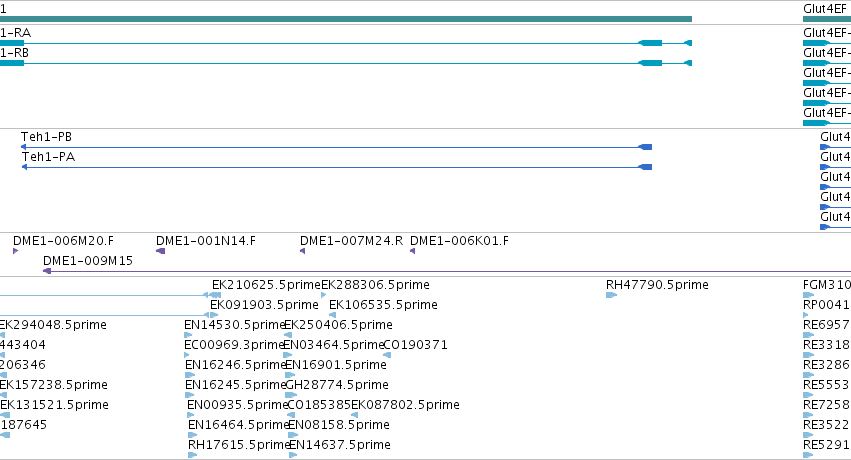The image size is (851, 460).
Task: Select the GH28774.5prime label
Action: click(x=337, y=385)
